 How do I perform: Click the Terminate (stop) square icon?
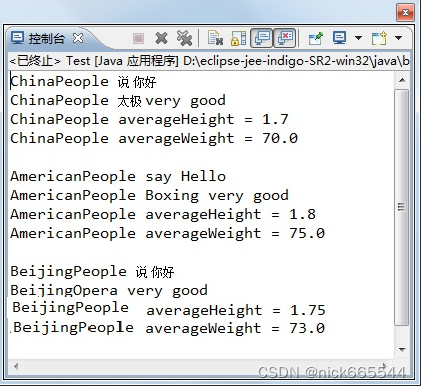(138, 38)
